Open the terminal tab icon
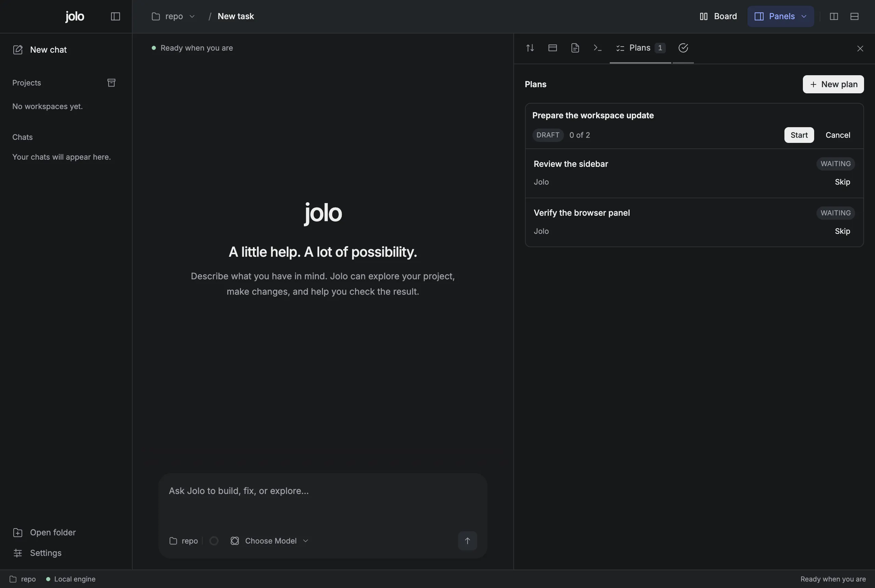Screen dimensions: 875x588 [x=597, y=48]
